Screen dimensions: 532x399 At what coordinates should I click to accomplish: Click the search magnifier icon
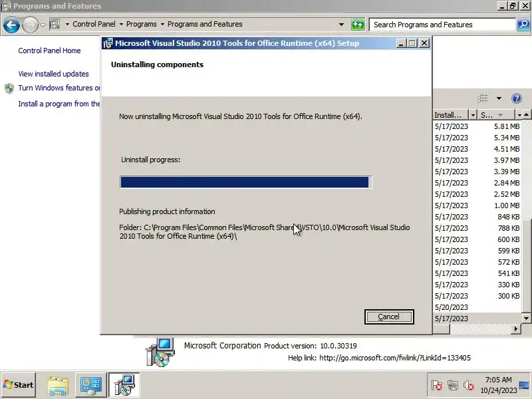(523, 25)
